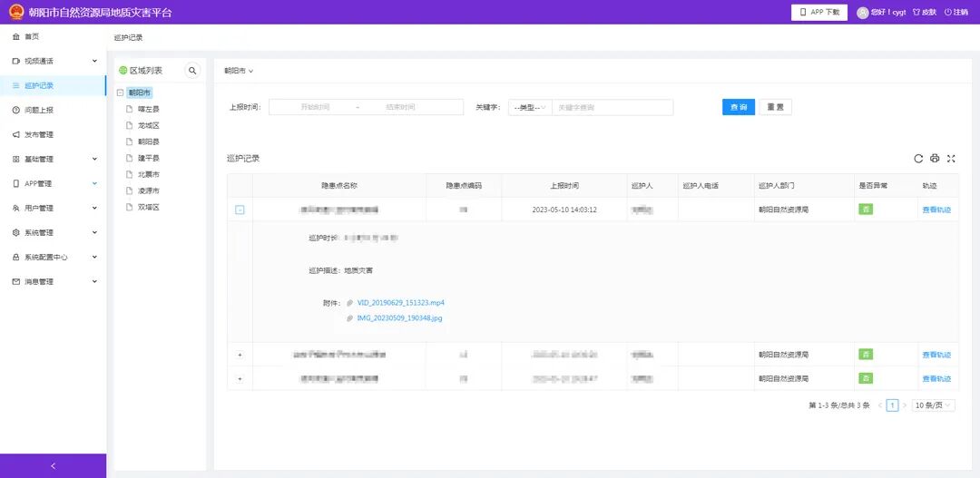Click the globe icon by 区域列表
The width and height of the screenshot is (980, 478).
point(123,71)
